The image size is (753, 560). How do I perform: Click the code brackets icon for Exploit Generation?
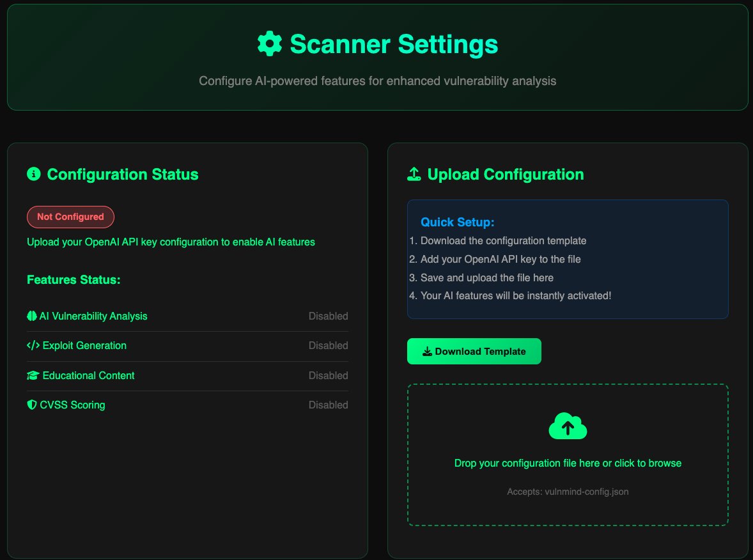tap(33, 345)
